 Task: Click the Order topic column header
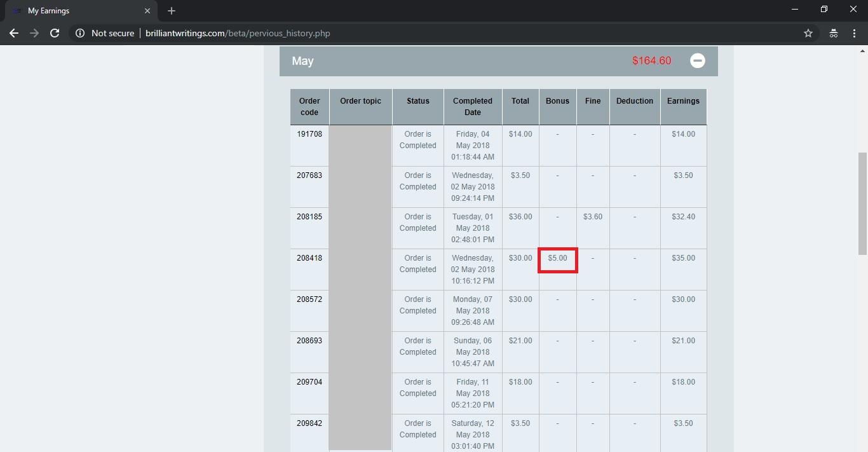(x=361, y=107)
